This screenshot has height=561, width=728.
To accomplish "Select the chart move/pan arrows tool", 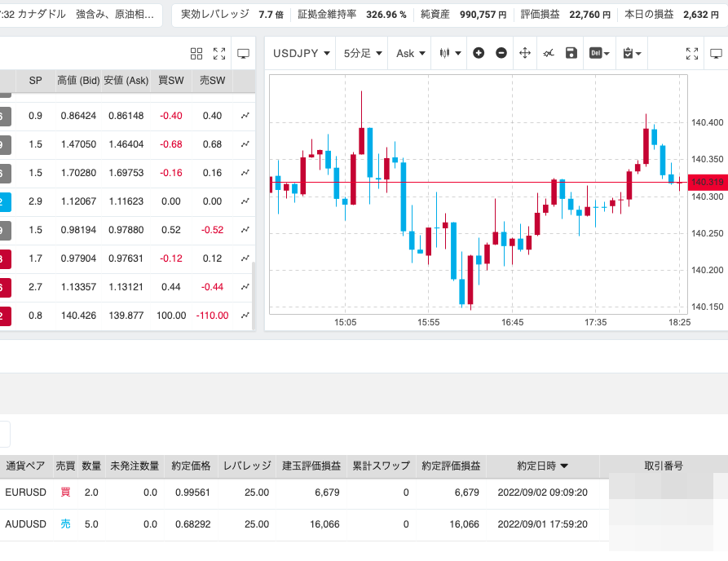I will pos(525,53).
